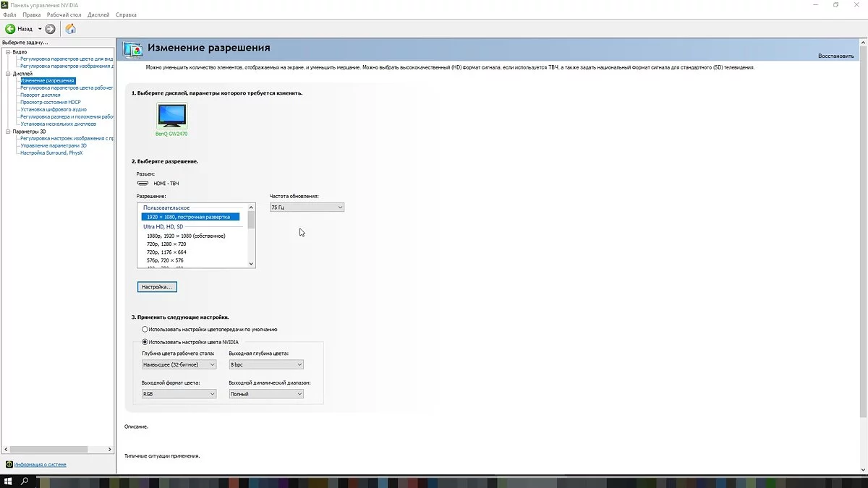Screen dimensions: 868x488
Task: Open the Home page house icon
Action: [x=70, y=29]
